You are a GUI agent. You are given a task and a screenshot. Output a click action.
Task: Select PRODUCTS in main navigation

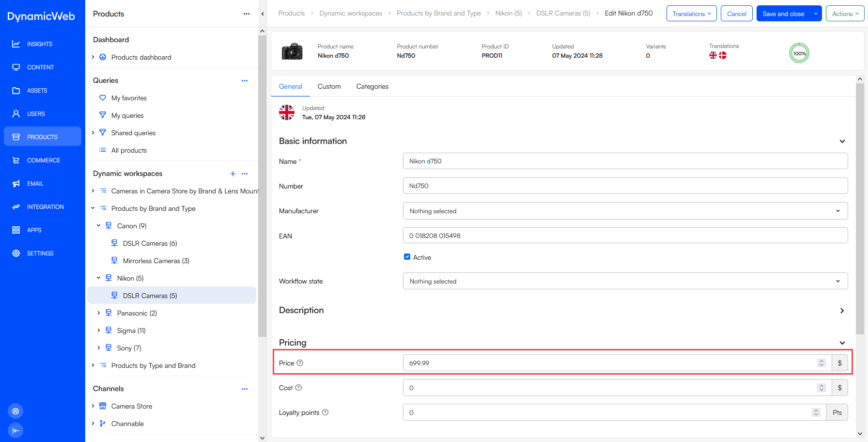[43, 137]
